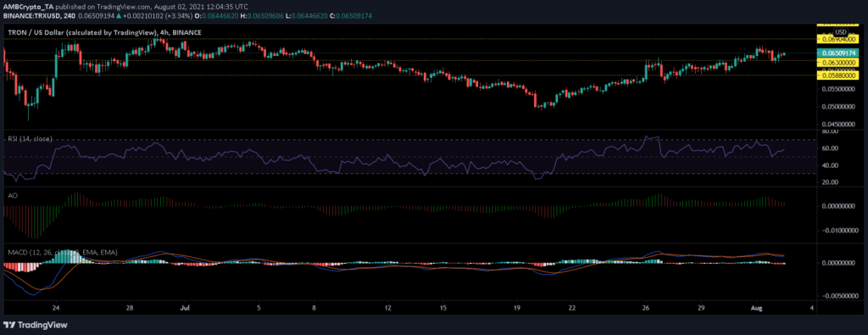Click the date 22 on the time axis
Viewport: 868px width, 335px height.
point(572,307)
